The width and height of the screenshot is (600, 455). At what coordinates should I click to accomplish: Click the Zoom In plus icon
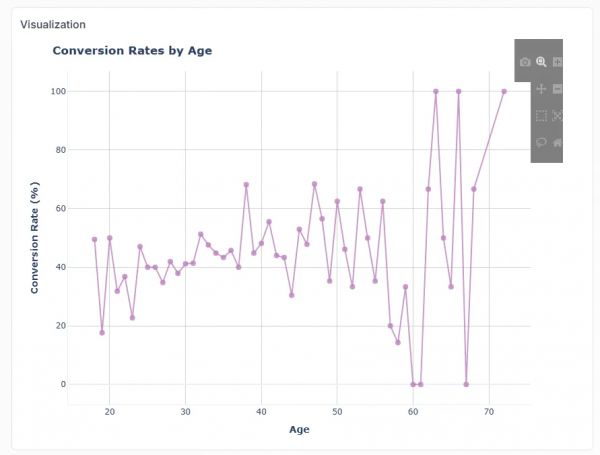click(558, 62)
